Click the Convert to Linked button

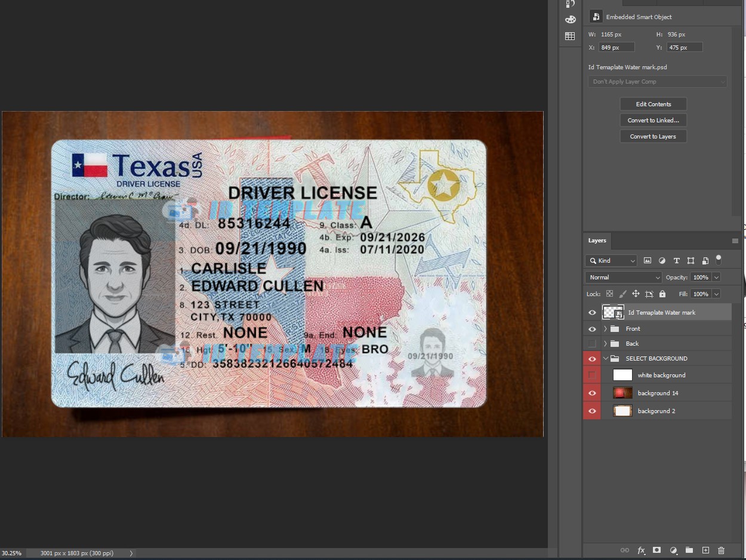[653, 120]
